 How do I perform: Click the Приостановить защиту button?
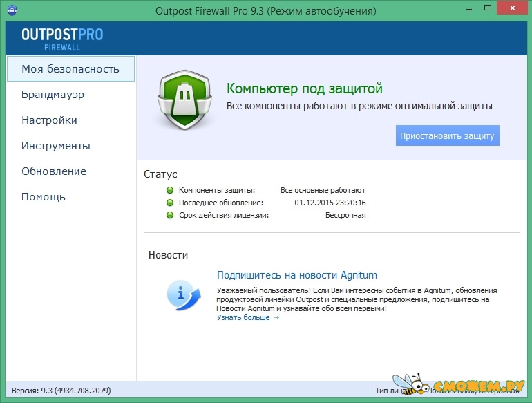447,135
